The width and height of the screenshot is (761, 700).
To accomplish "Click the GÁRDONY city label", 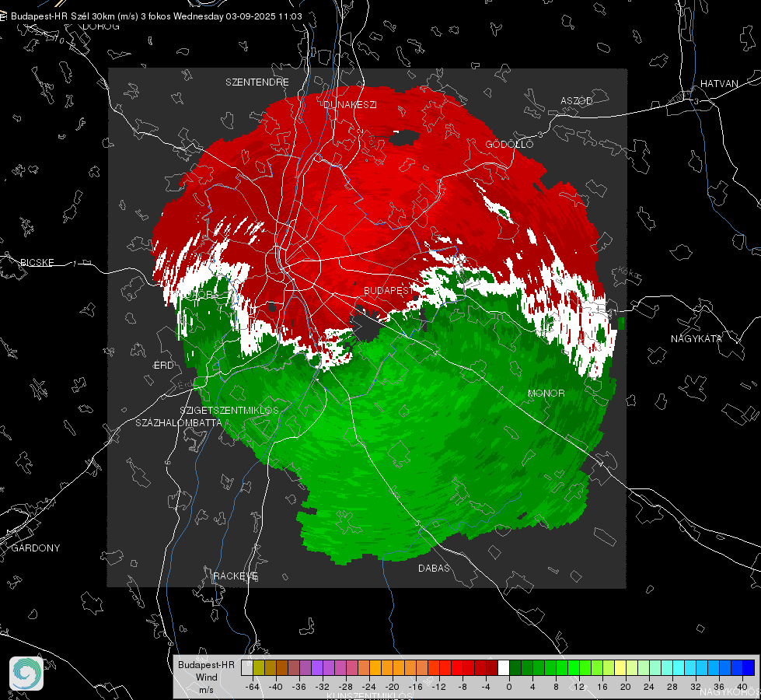I will click(x=36, y=548).
